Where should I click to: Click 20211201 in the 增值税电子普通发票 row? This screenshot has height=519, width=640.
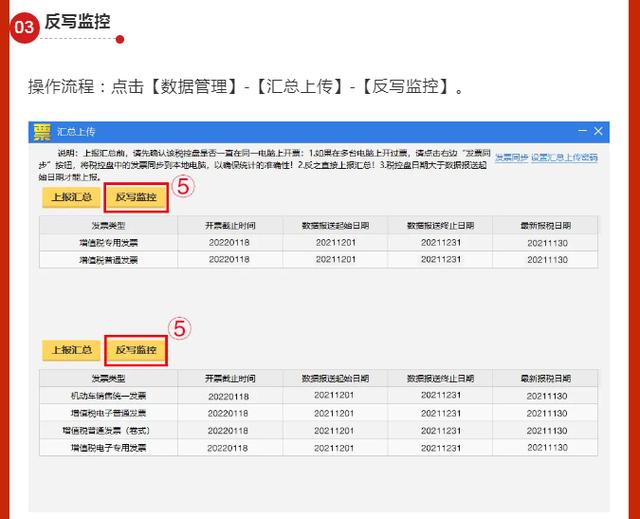334,414
